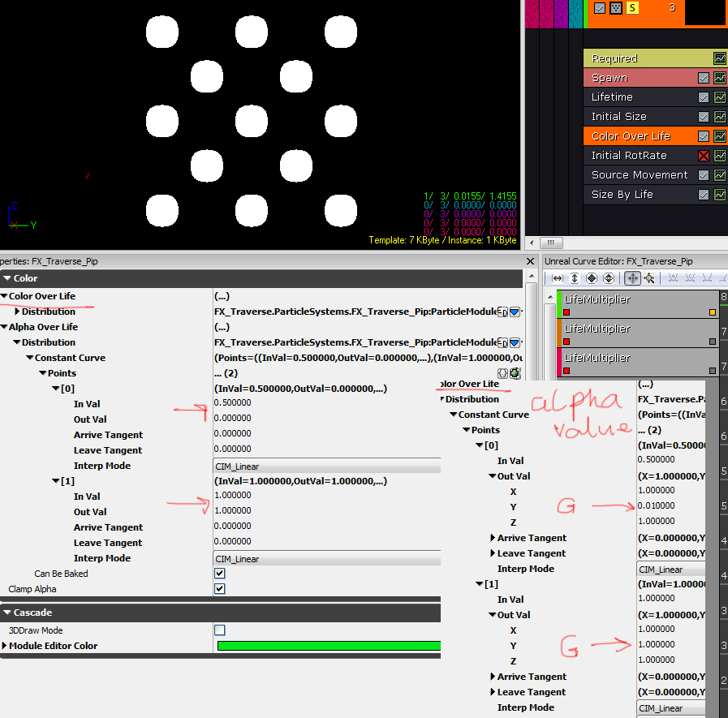Open Interp Mode CIM_Linear dropdown for point [0]
The image size is (728, 718).
coord(327,466)
